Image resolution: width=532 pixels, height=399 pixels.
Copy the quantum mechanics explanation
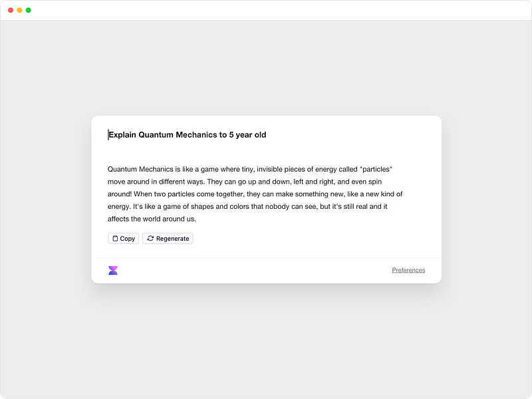click(123, 238)
